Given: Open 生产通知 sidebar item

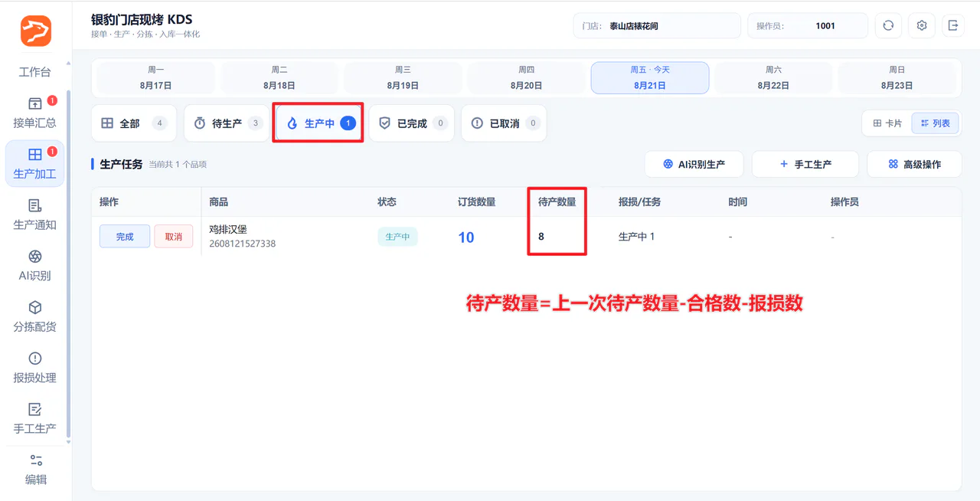Looking at the screenshot, I should pos(35,214).
